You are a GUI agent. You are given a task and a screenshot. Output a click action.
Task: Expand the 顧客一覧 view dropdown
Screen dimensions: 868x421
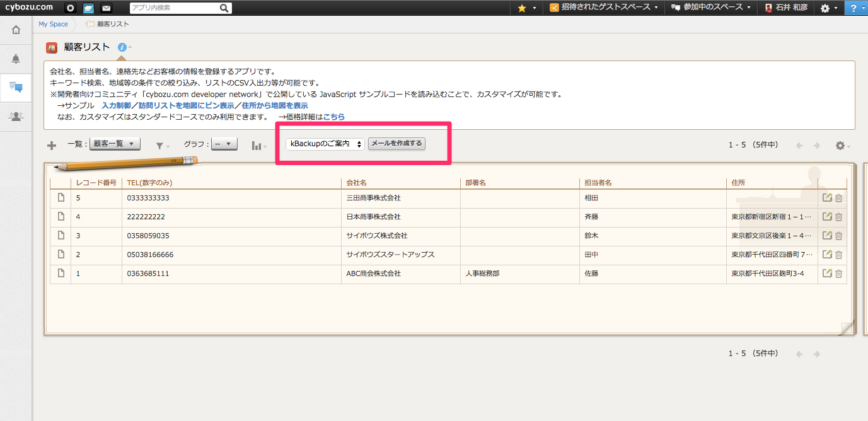[115, 144]
